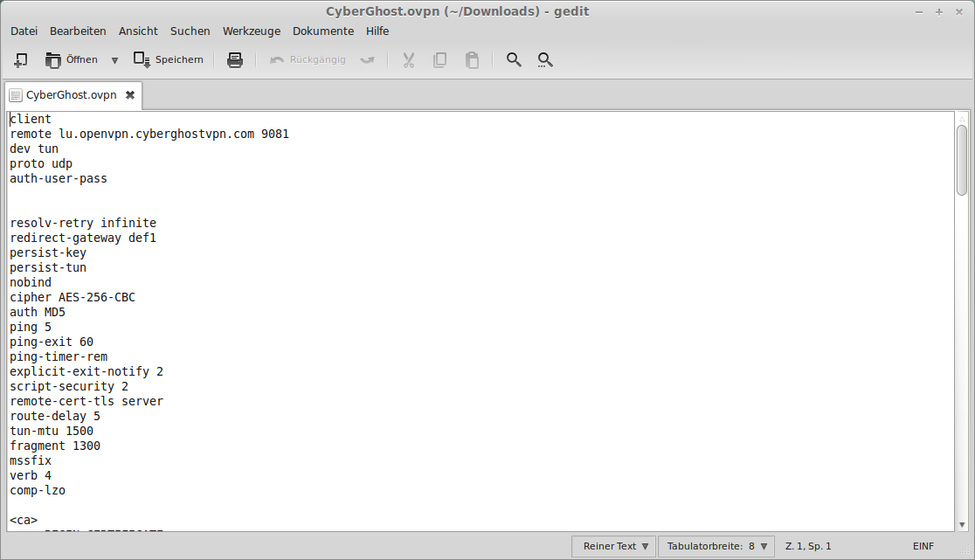Click the vertical scrollbar handle
The height and width of the screenshot is (560, 975).
(x=962, y=161)
